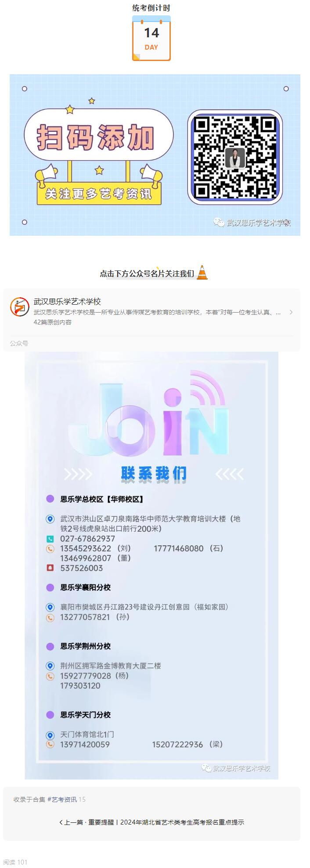This screenshot has width=310, height=868.
Task: Click the phone number 17771468080 (石)
Action: pos(188,548)
